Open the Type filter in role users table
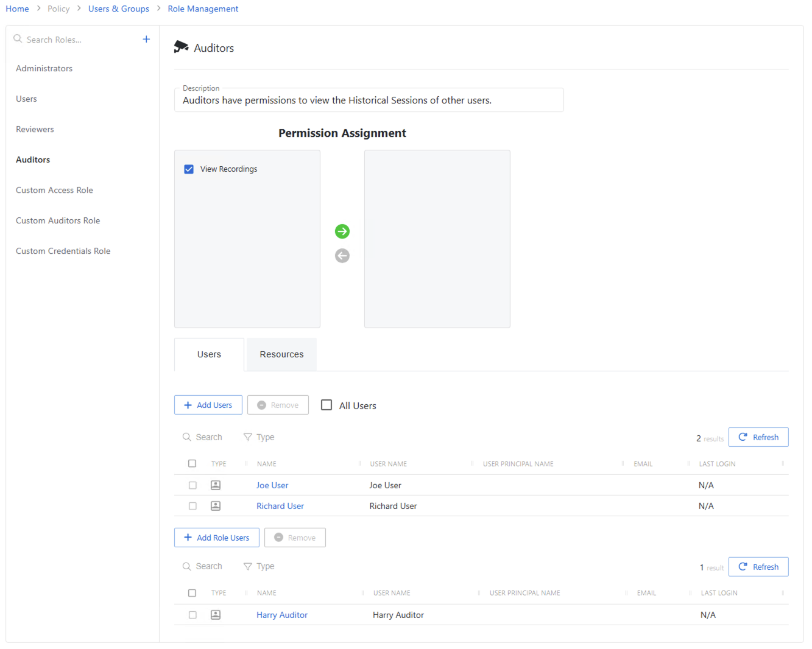This screenshot has height=649, width=812. 259,566
